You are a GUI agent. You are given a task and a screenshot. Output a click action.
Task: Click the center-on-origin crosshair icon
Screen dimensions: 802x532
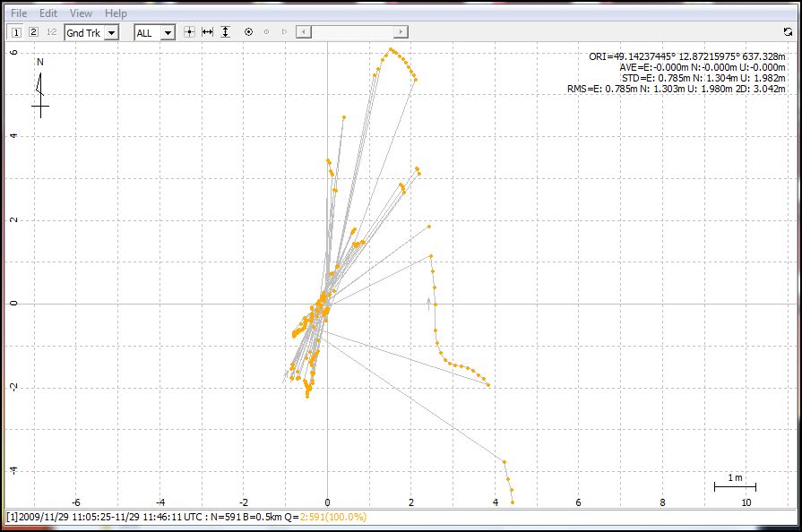pos(189,32)
